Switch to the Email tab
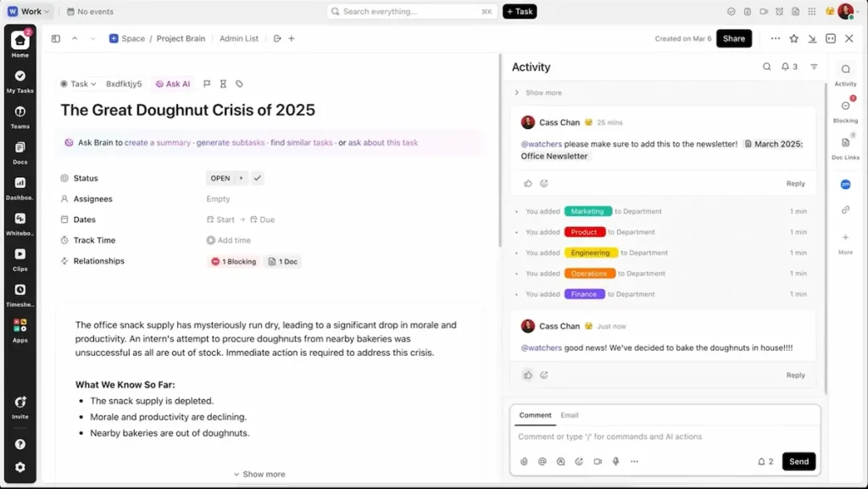The image size is (868, 489). point(570,415)
